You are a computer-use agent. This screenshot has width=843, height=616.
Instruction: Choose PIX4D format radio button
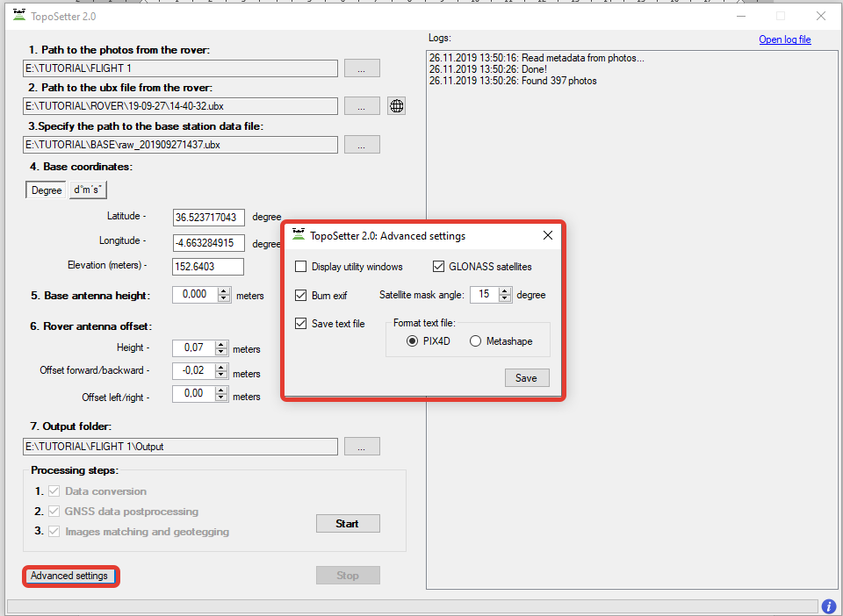(x=413, y=341)
